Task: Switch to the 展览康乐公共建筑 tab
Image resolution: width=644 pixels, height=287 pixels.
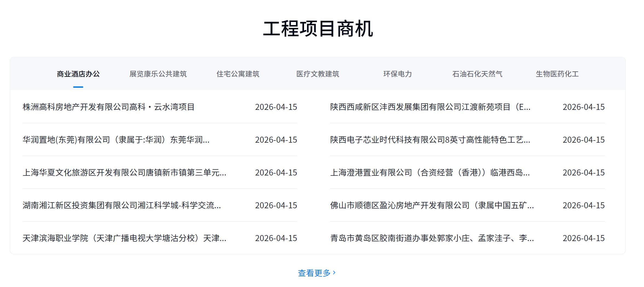Action: [x=158, y=74]
